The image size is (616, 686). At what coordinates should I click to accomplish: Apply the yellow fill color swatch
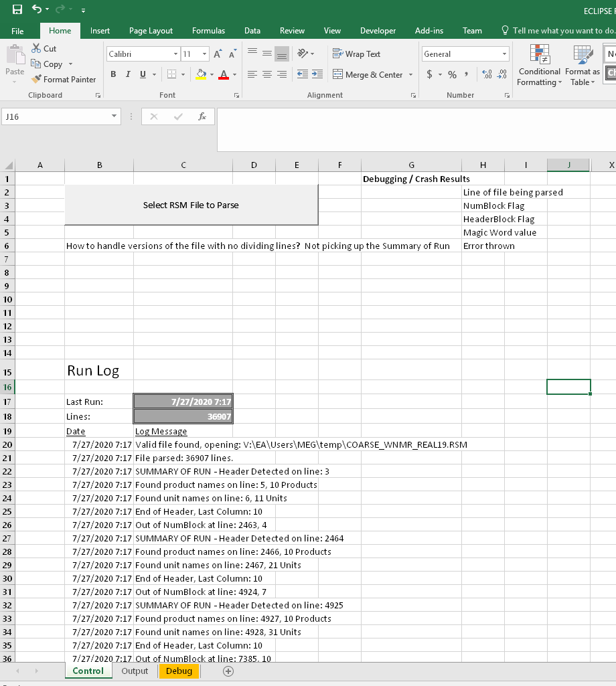tap(200, 74)
